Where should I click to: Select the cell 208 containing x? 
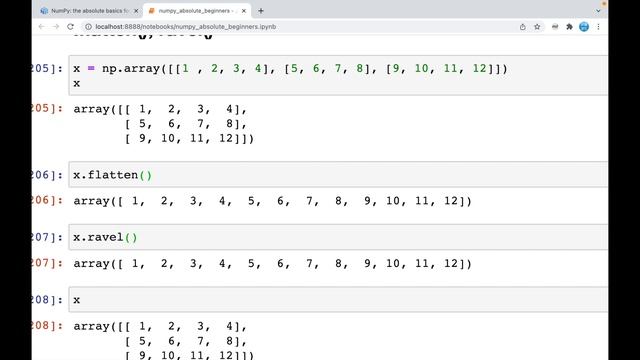point(338,300)
